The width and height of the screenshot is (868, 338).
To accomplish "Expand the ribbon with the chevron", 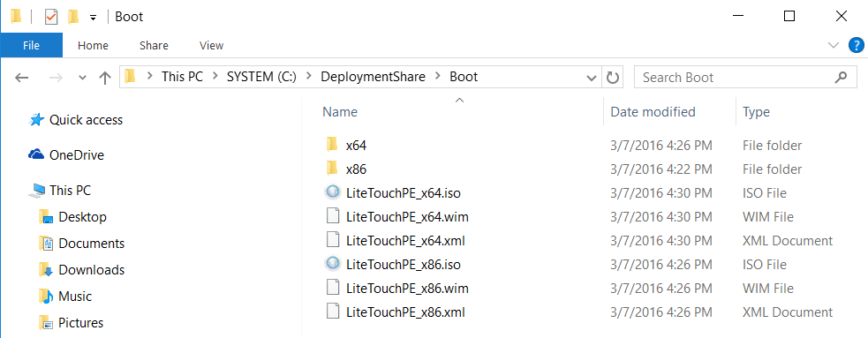I will pos(834,45).
